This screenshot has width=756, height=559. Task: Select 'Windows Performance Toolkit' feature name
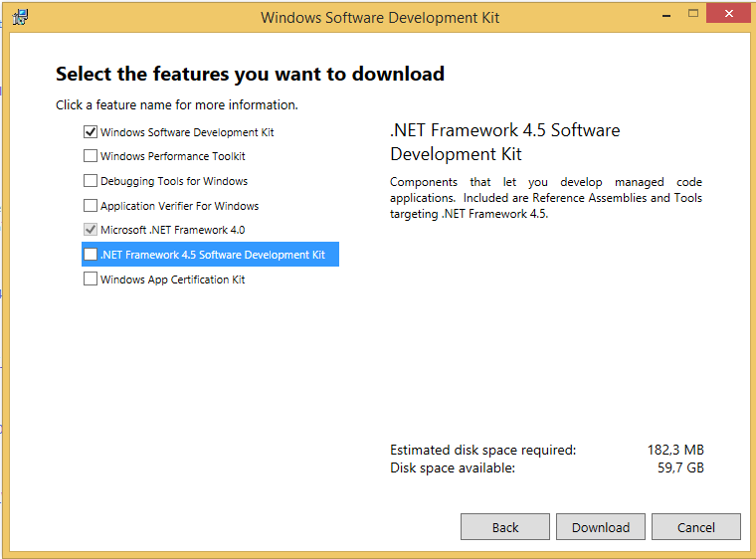[x=173, y=156]
